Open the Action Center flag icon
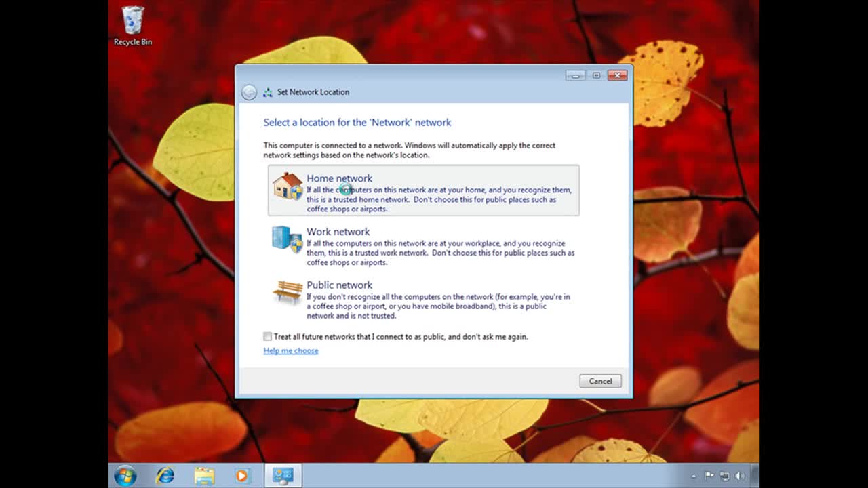The image size is (868, 488). 709,476
